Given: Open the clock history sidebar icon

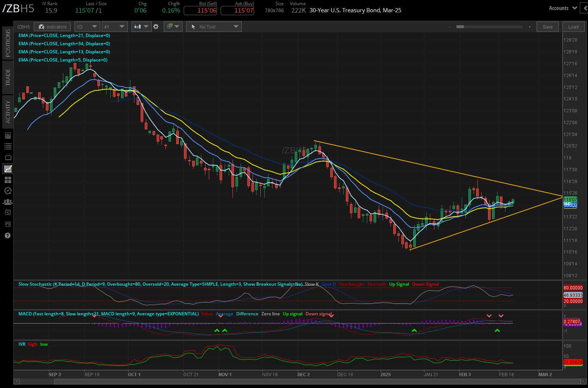Looking at the screenshot, I should click(x=7, y=191).
